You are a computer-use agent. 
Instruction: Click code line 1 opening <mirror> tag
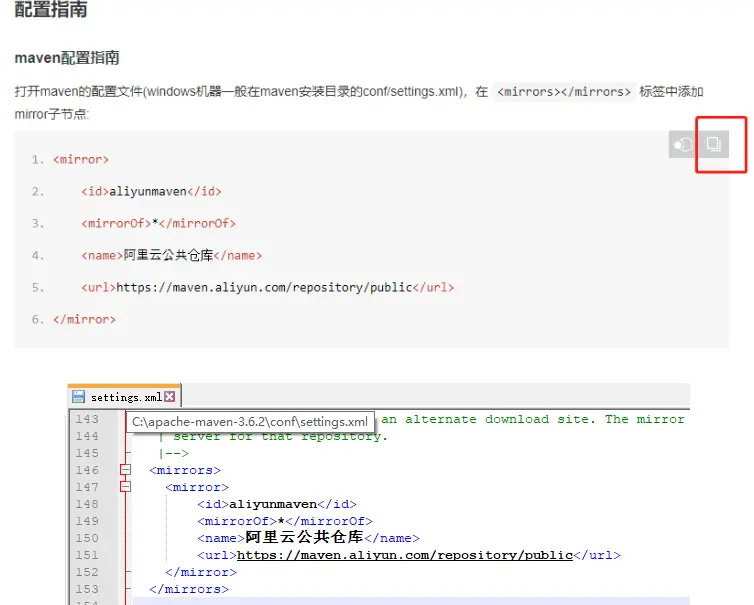[81, 159]
